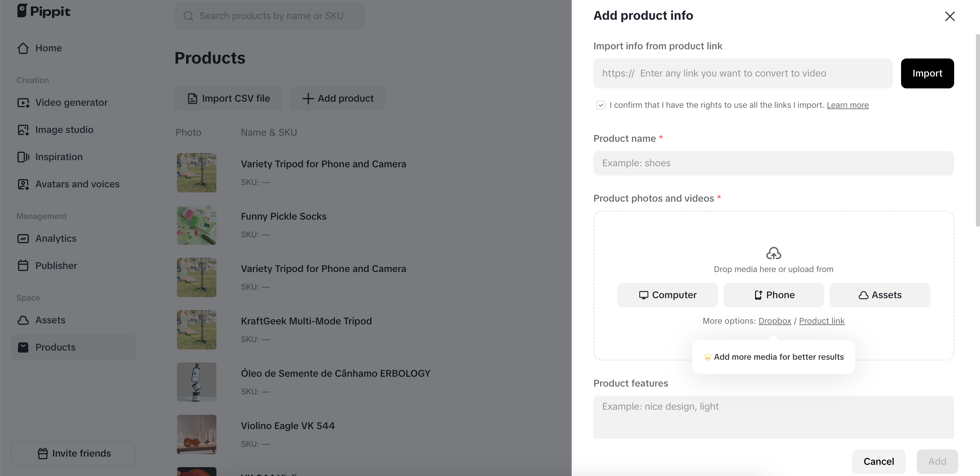Open Avatars and voices

click(x=77, y=184)
